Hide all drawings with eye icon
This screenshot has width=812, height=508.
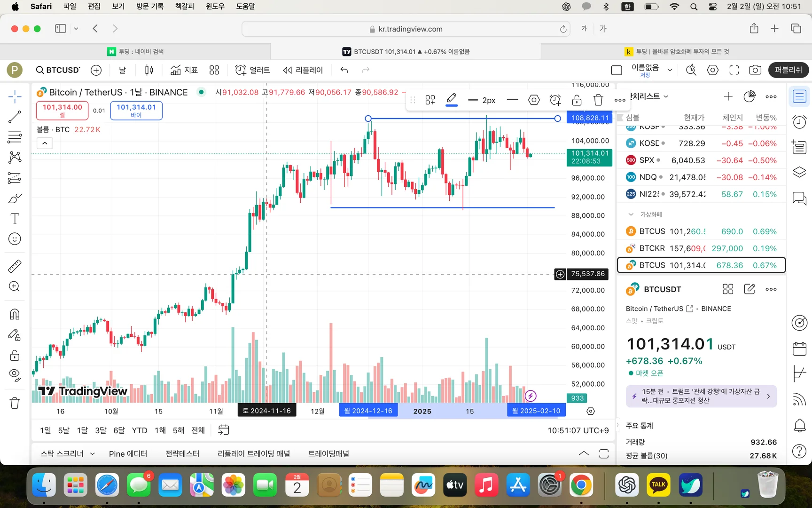click(x=15, y=375)
